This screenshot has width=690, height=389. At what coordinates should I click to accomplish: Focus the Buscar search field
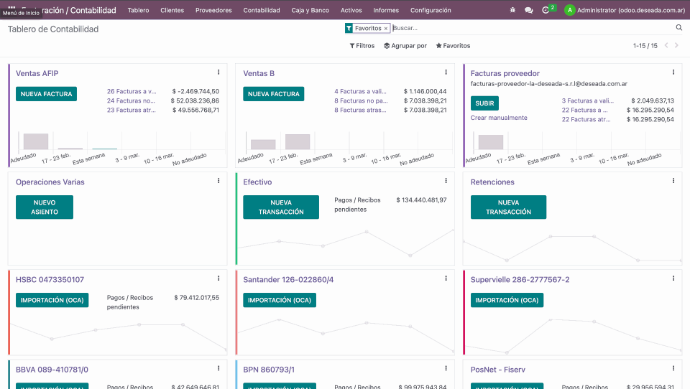(532, 28)
